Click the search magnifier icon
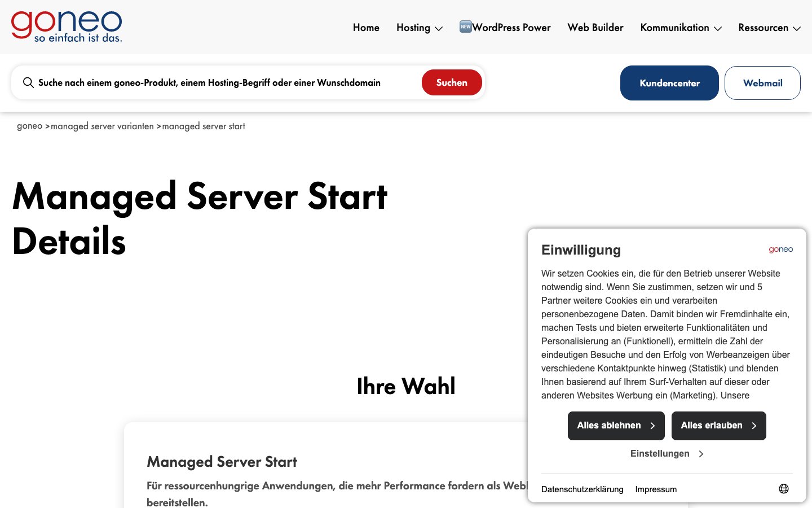 click(x=28, y=82)
